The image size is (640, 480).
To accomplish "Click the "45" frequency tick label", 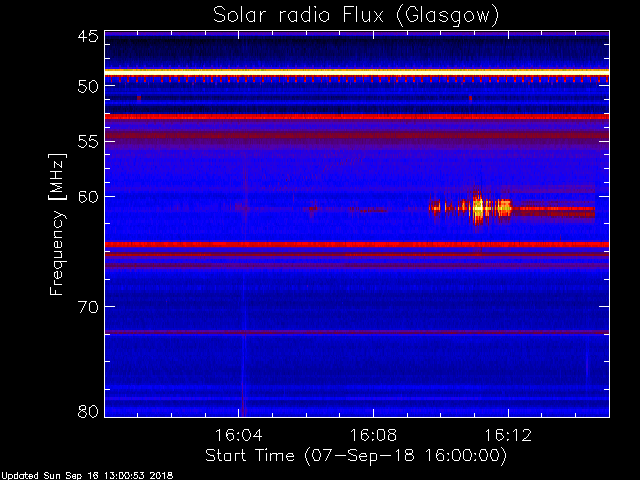I will [88, 37].
